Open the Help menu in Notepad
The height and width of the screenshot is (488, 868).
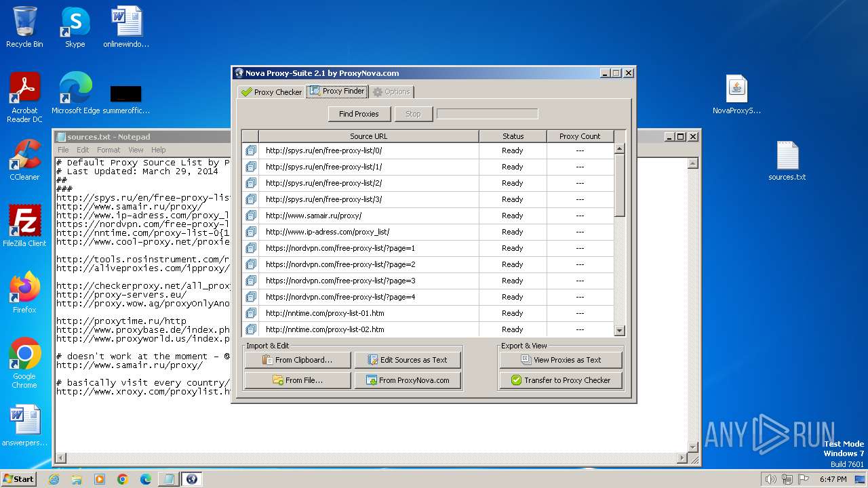pos(158,150)
